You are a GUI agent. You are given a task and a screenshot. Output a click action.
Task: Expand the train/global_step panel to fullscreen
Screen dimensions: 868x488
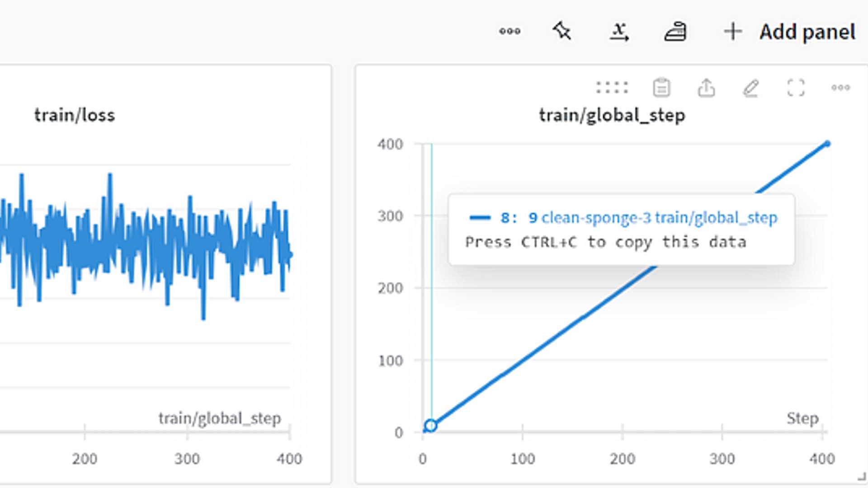[796, 87]
